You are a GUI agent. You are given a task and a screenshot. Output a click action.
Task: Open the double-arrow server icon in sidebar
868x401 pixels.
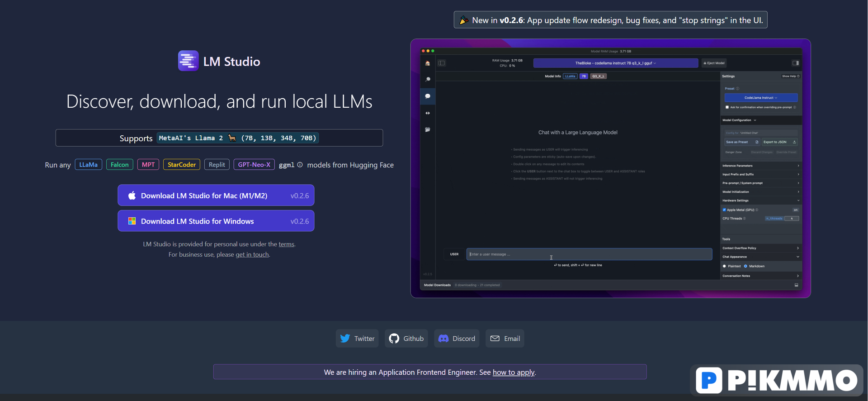[428, 113]
